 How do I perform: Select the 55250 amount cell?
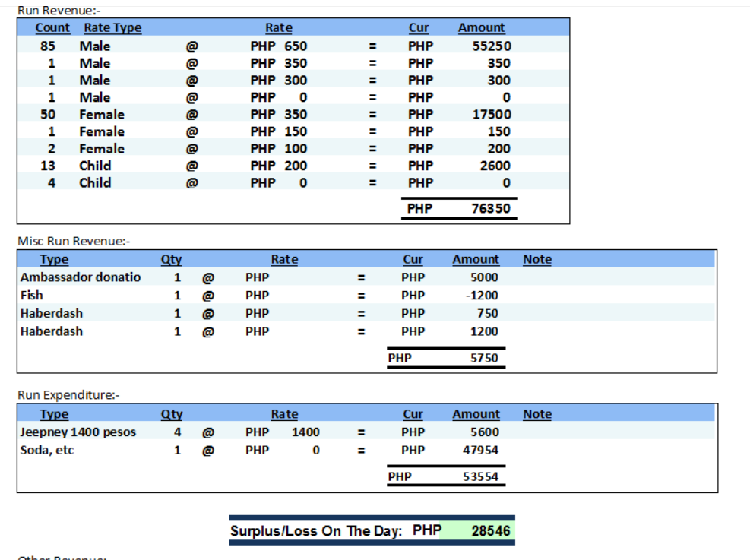click(492, 46)
